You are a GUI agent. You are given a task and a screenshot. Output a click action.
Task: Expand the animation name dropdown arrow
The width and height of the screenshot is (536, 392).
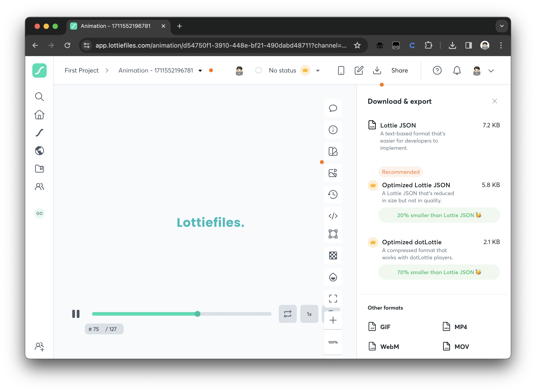(200, 71)
